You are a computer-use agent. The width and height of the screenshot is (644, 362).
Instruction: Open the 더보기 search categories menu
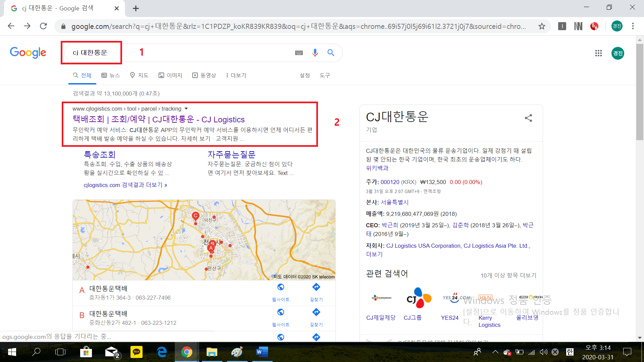click(x=236, y=75)
